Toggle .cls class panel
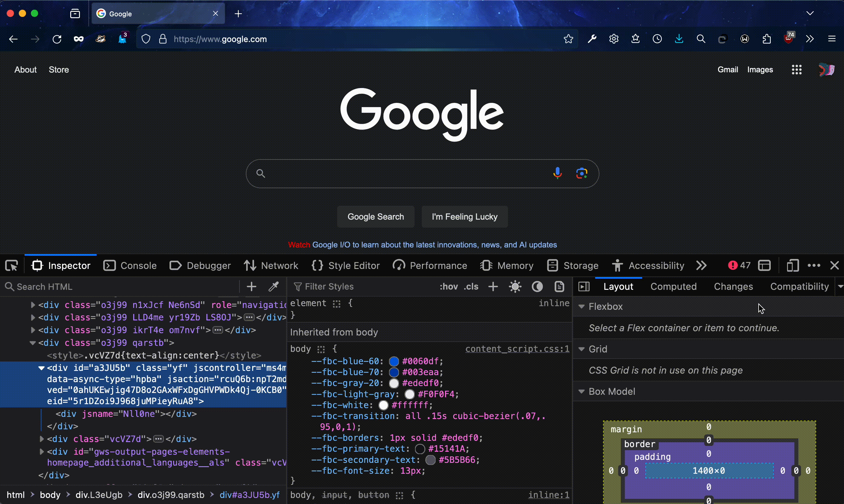This screenshot has height=504, width=844. pos(471,287)
